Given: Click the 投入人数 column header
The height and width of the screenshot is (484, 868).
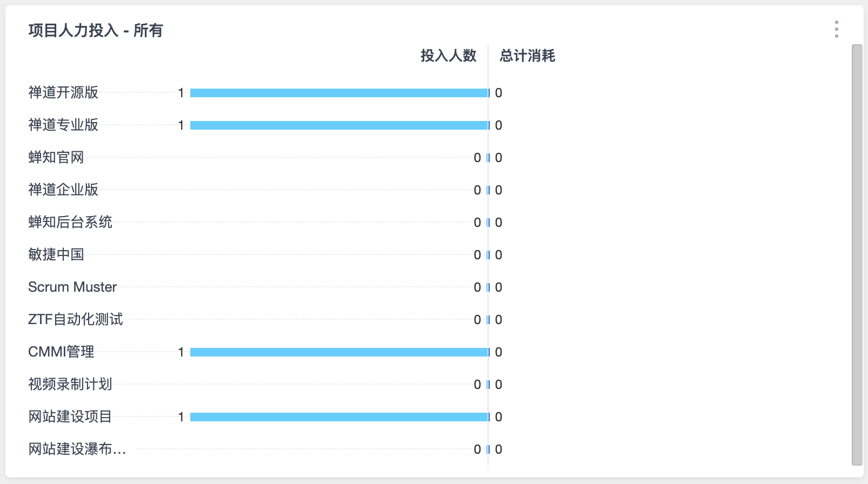Looking at the screenshot, I should point(449,56).
